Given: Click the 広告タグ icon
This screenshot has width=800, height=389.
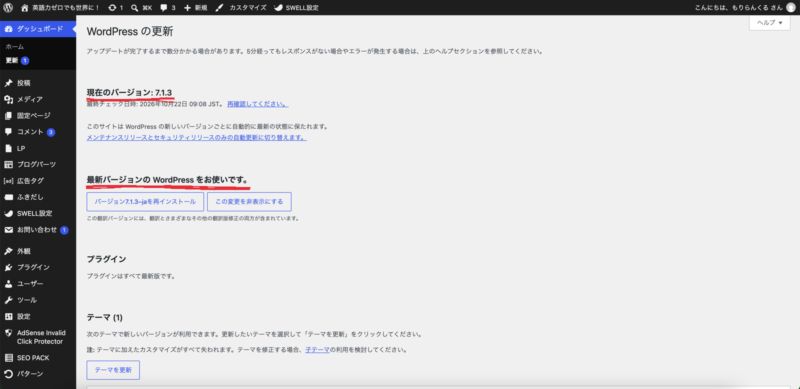Looking at the screenshot, I should point(8,181).
